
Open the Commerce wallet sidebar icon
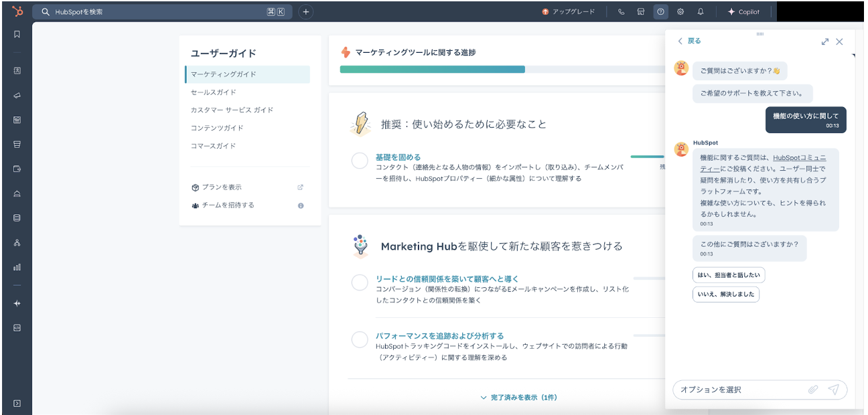coord(17,169)
